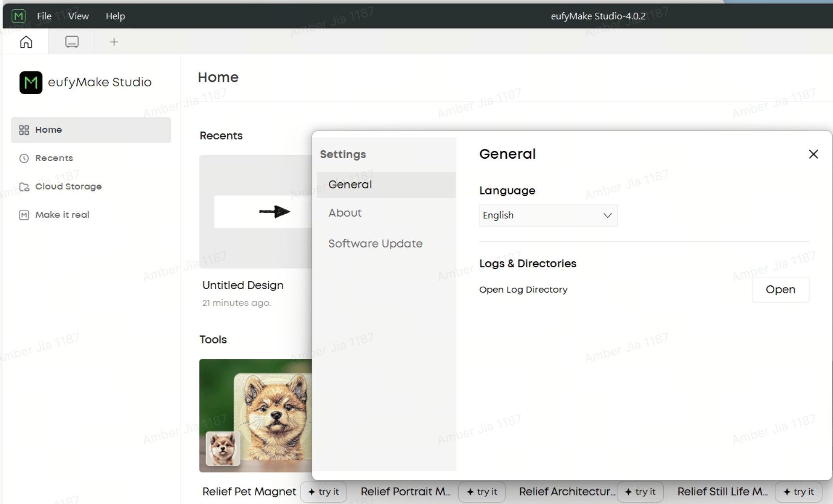Go to Make it real in sidebar
Screen dimensions: 833x504
tap(62, 215)
